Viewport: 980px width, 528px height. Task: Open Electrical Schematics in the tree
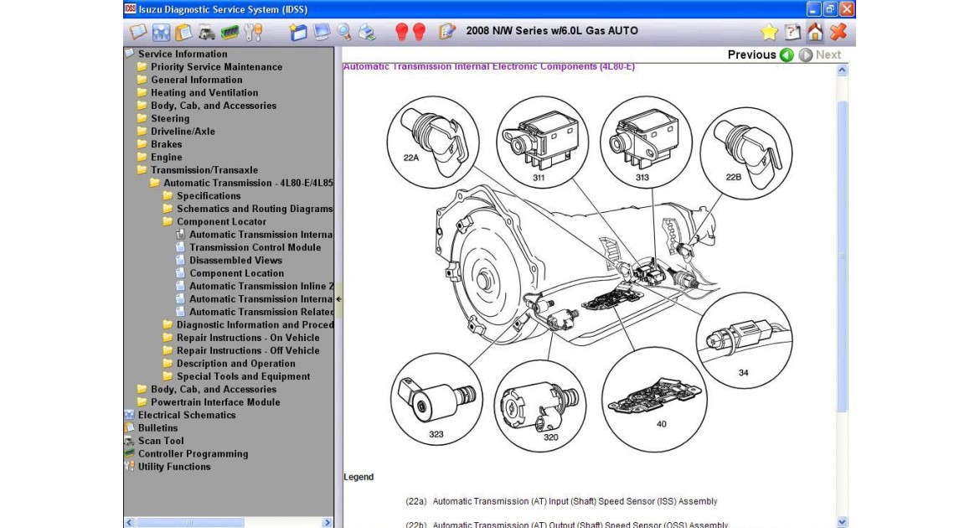point(187,415)
